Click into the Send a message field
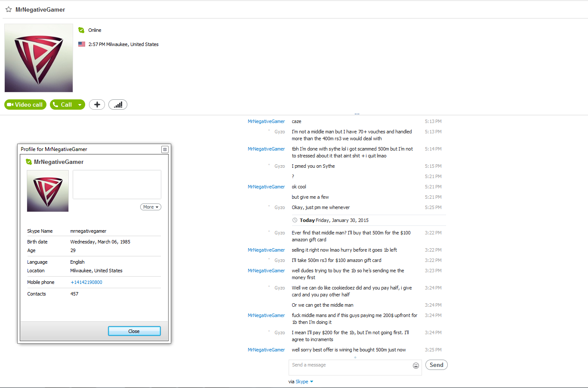The width and height of the screenshot is (588, 388). tap(351, 367)
